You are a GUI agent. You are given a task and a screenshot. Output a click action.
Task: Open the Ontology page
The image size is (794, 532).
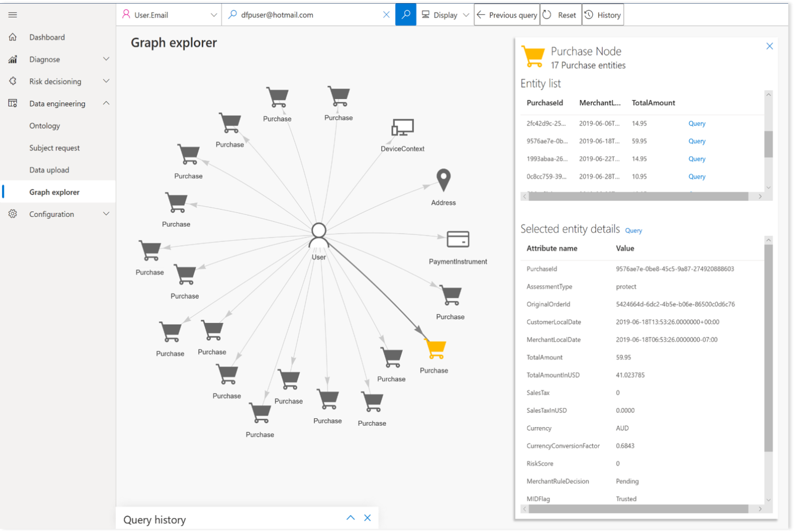point(44,126)
